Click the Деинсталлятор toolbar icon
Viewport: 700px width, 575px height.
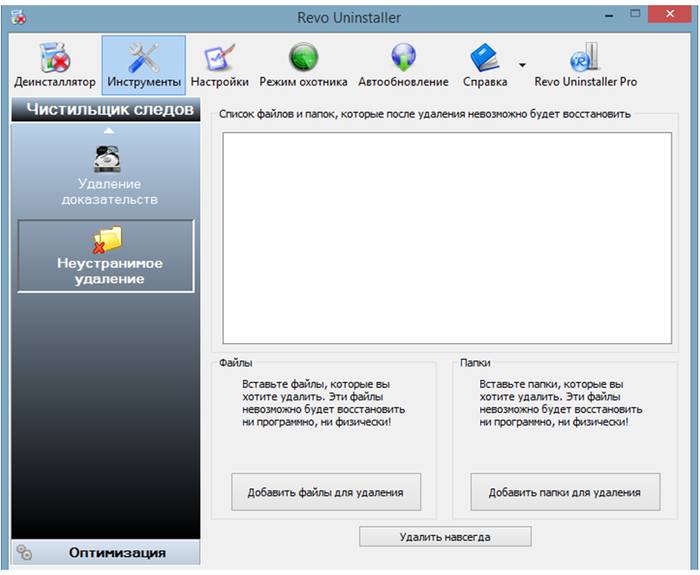pos(54,57)
